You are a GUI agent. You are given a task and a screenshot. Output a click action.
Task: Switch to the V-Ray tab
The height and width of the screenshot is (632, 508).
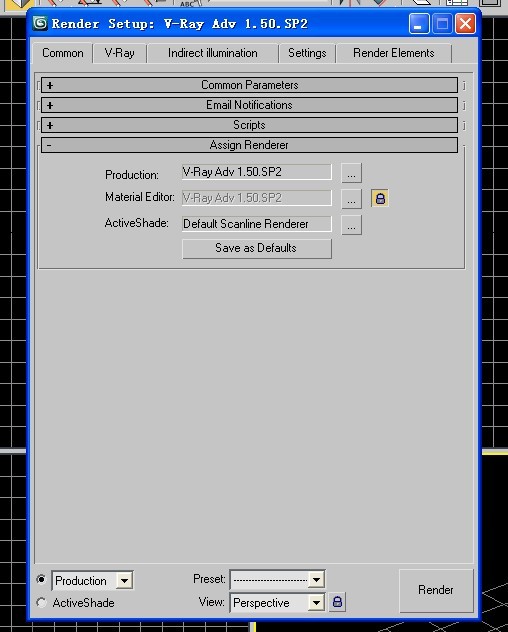[119, 53]
